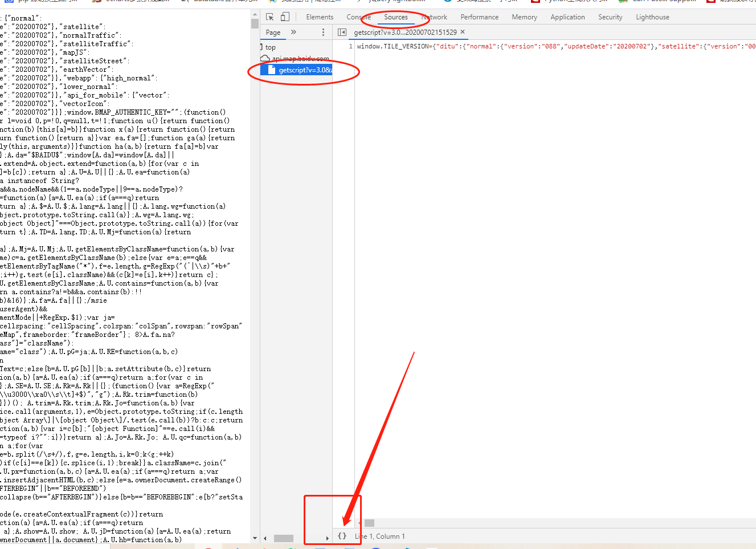This screenshot has height=549, width=756.
Task: Click the navigator horizontal scrollbar thumb
Action: coord(284,538)
